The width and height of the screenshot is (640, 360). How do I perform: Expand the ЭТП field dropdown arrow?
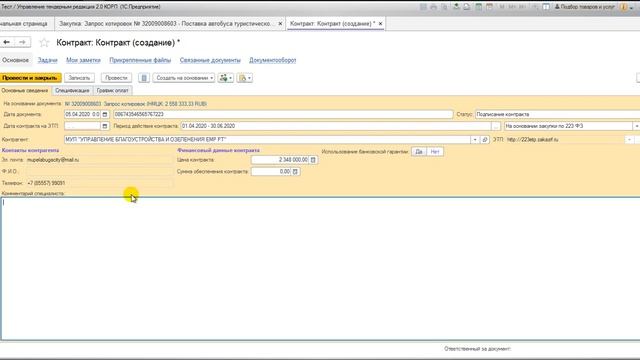click(629, 140)
